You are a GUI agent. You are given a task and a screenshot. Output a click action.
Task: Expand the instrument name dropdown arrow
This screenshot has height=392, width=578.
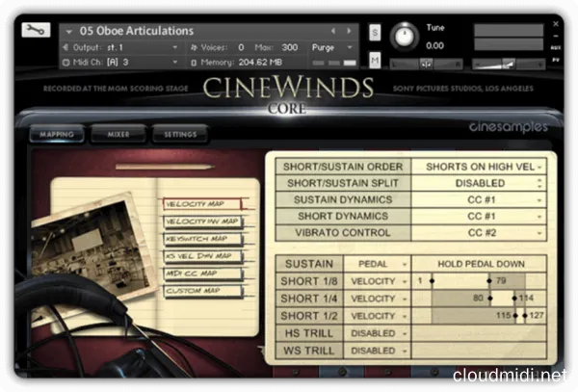[x=68, y=31]
